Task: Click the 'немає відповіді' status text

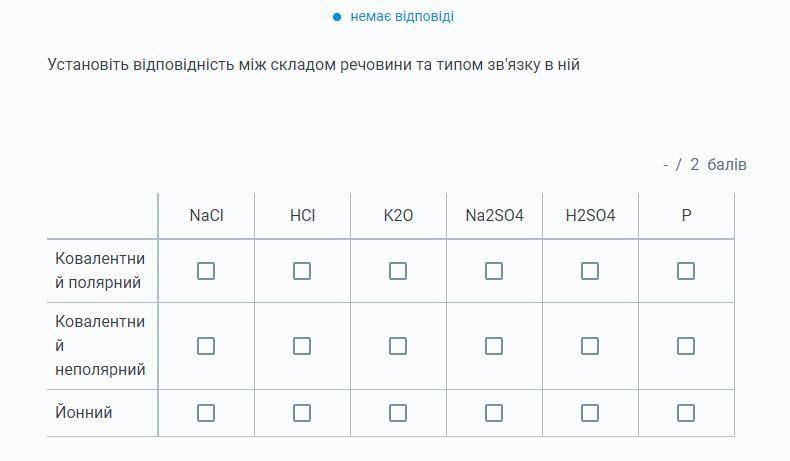Action: click(x=402, y=16)
